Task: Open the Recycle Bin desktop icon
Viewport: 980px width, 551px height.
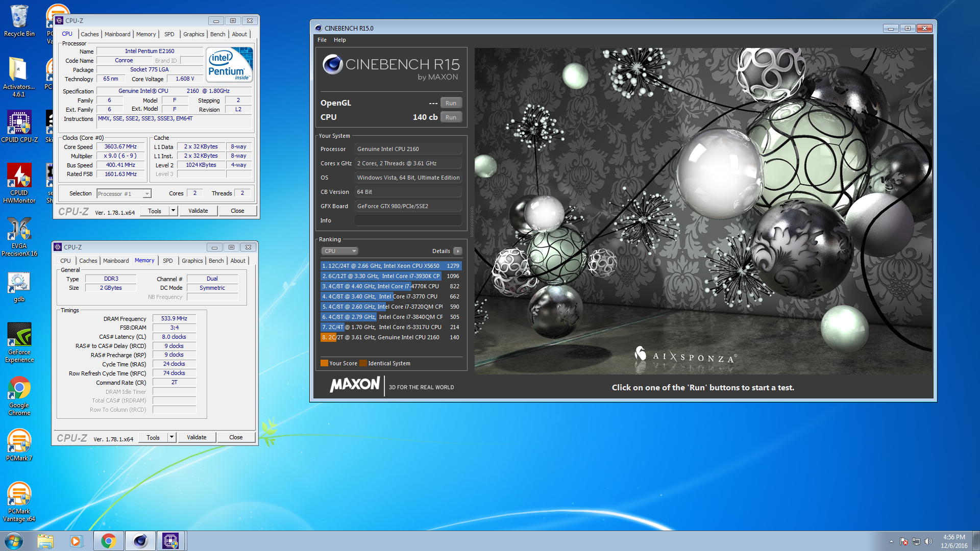Action: click(x=19, y=21)
